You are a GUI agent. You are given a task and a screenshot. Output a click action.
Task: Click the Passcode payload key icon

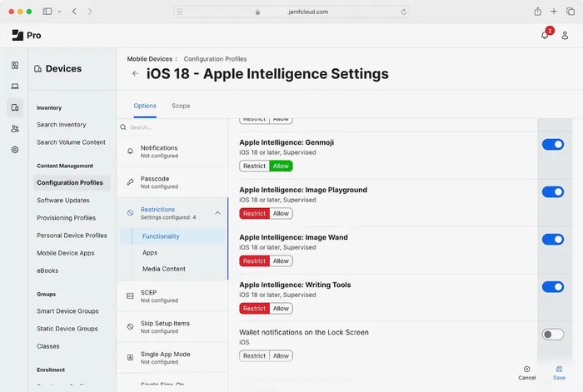(x=130, y=182)
